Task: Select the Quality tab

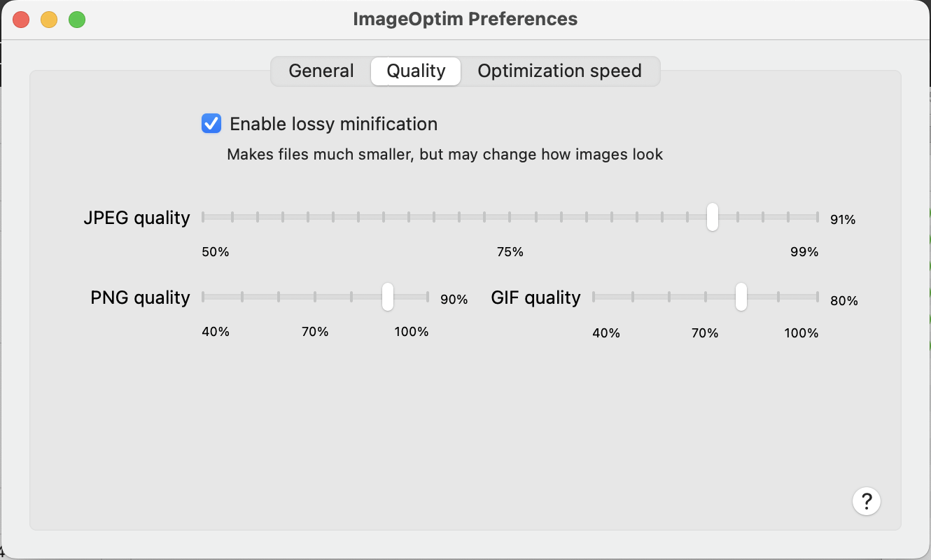Action: click(416, 71)
